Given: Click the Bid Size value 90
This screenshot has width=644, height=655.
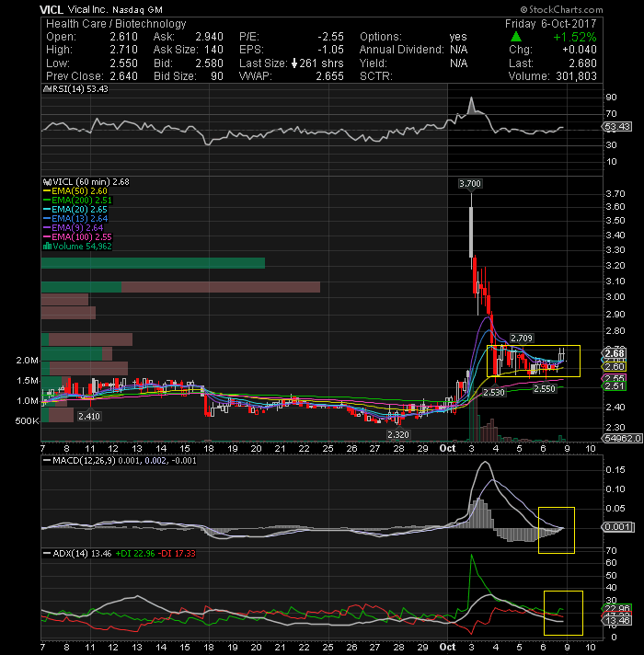Looking at the screenshot, I should click(217, 76).
